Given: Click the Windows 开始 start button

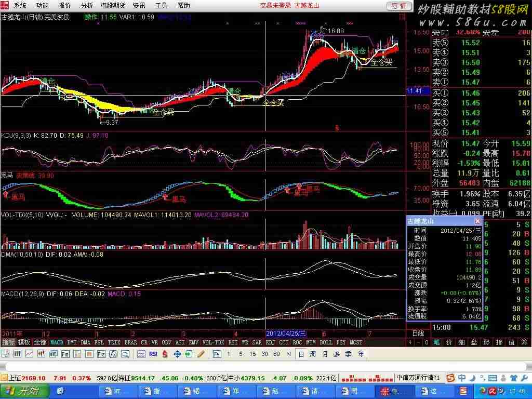Looking at the screenshot, I should click(x=24, y=392).
